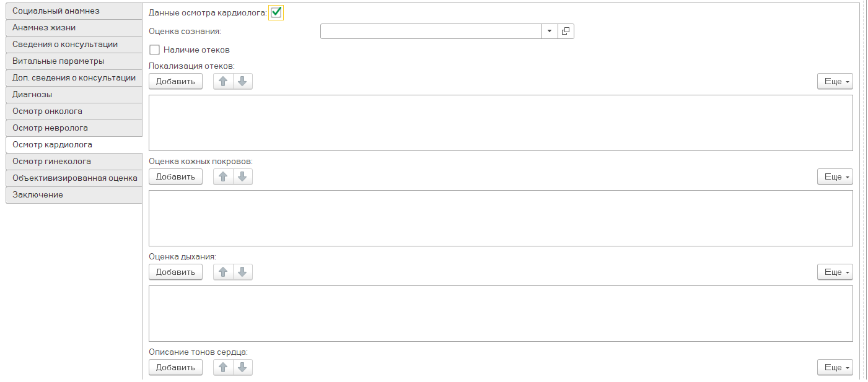The height and width of the screenshot is (382, 868).
Task: Uncheck Данные осмотра кардиолога checkbox
Action: point(276,12)
